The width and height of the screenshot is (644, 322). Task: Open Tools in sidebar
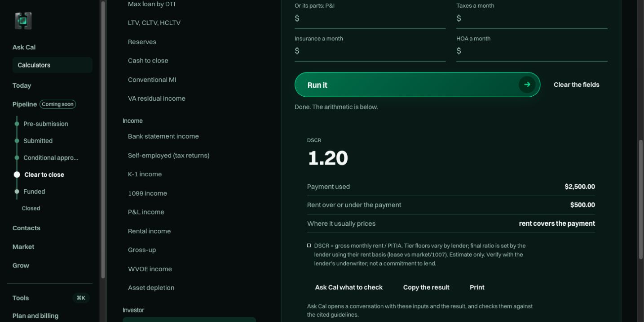point(21,298)
